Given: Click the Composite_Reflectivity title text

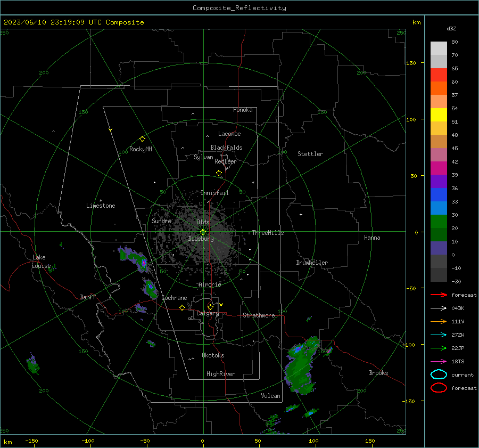Looking at the screenshot, I should pos(240,8).
